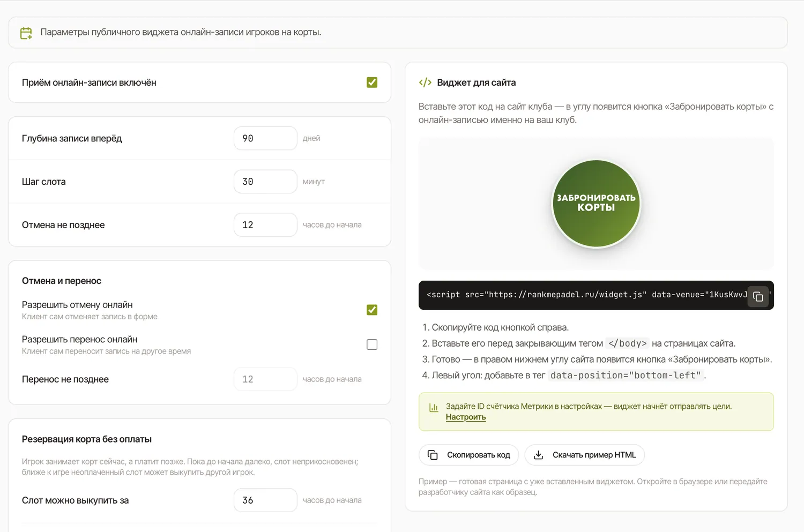Click the Резервация корта без оплаты heading
Image resolution: width=804 pixels, height=532 pixels.
(87, 439)
